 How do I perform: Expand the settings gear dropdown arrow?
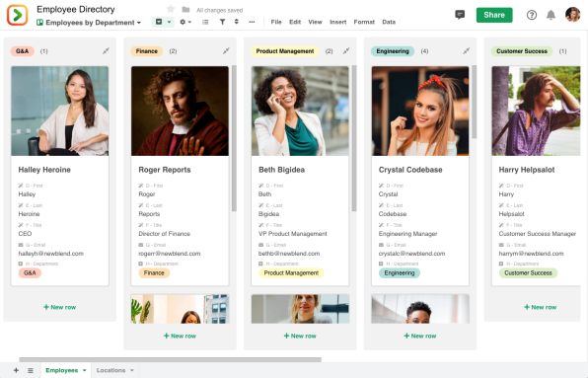click(x=189, y=22)
